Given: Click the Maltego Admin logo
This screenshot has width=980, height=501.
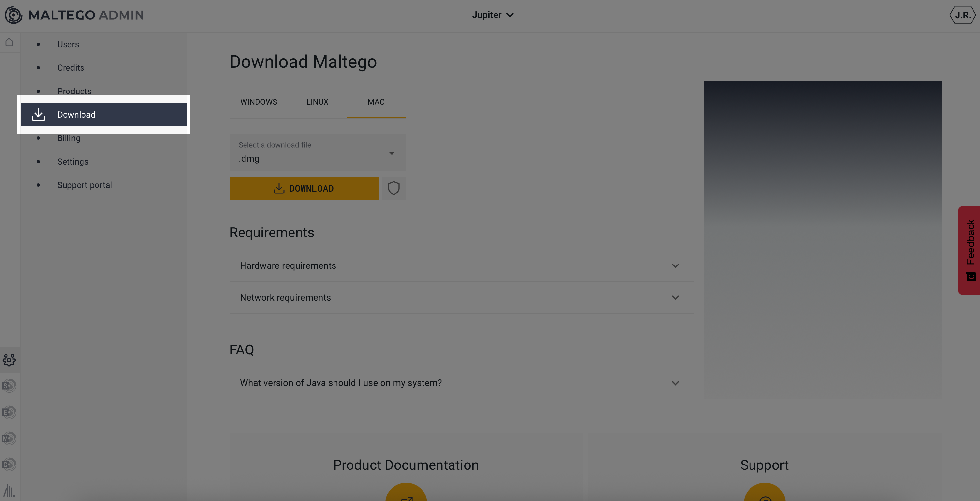Looking at the screenshot, I should [75, 15].
